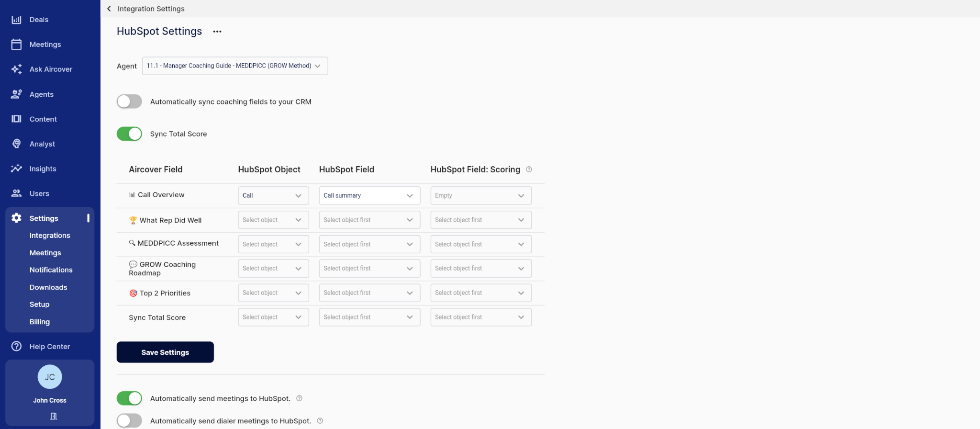Open the three-dot menu next to HubSpot Settings
Image resolution: width=980 pixels, height=429 pixels.
coord(217,32)
